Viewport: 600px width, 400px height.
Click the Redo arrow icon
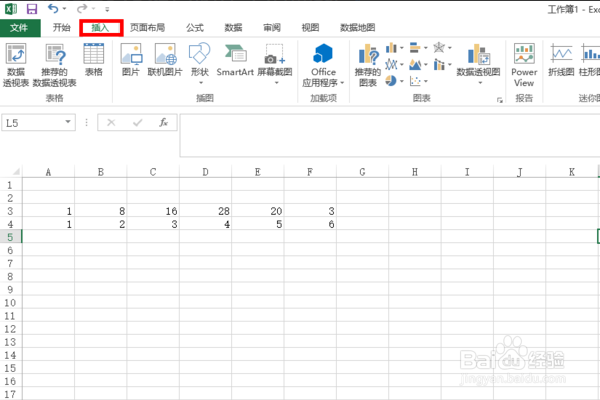click(81, 8)
